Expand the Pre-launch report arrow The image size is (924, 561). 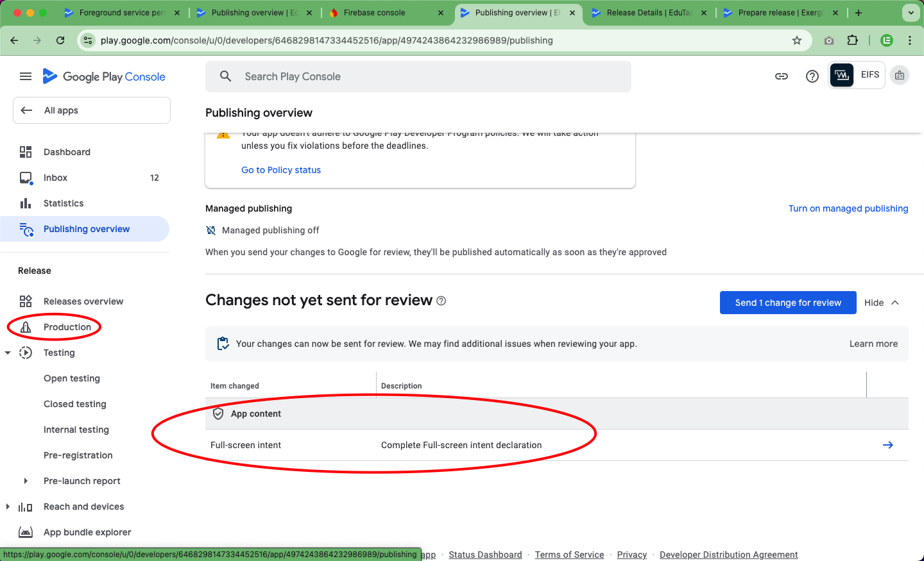click(26, 481)
